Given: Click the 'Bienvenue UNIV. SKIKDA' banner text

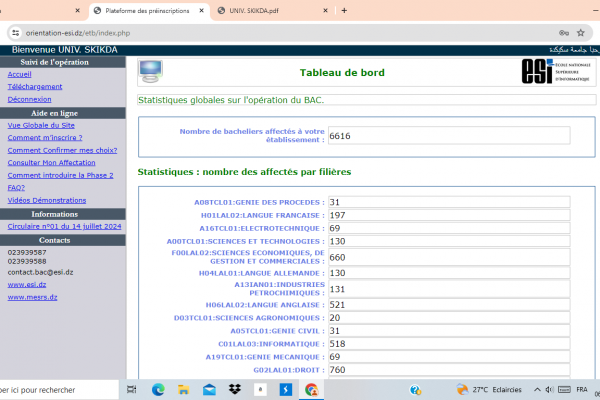Looking at the screenshot, I should 65,50.
